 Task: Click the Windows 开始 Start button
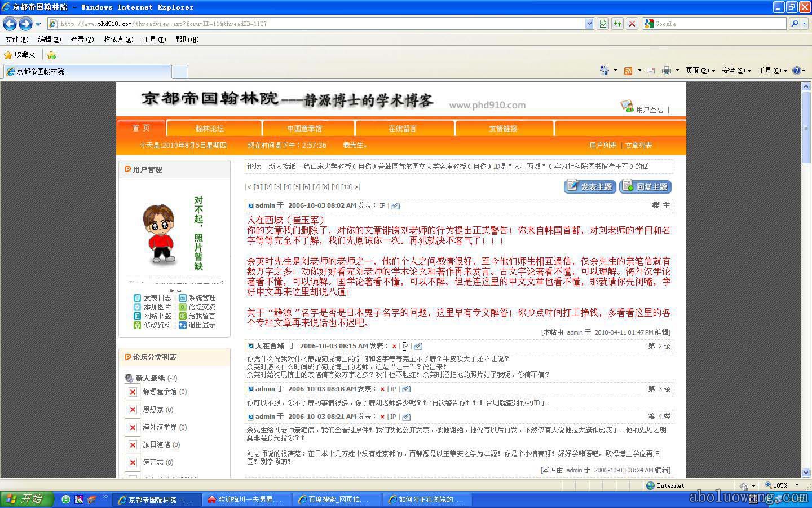(26, 499)
